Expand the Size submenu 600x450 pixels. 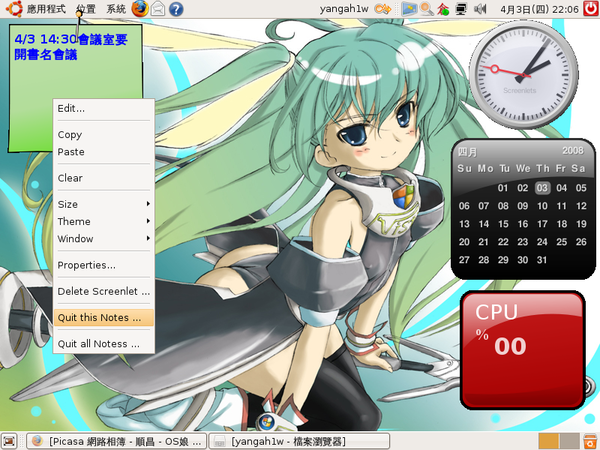(104, 204)
